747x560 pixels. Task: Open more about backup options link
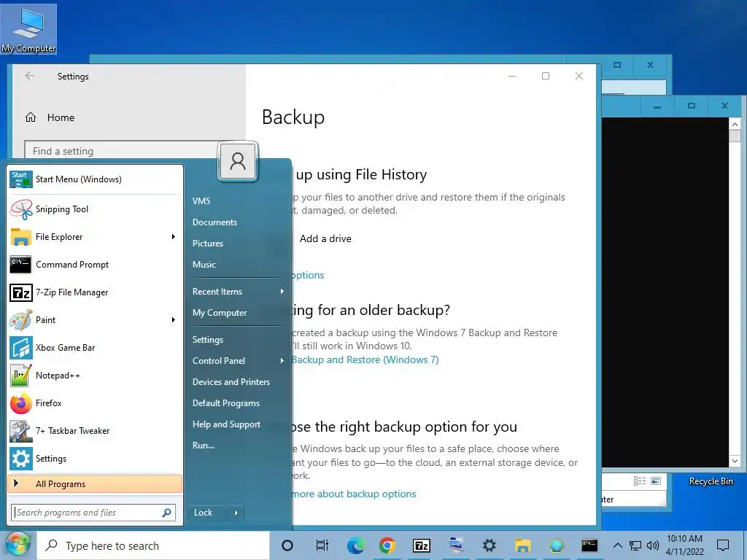(354, 494)
